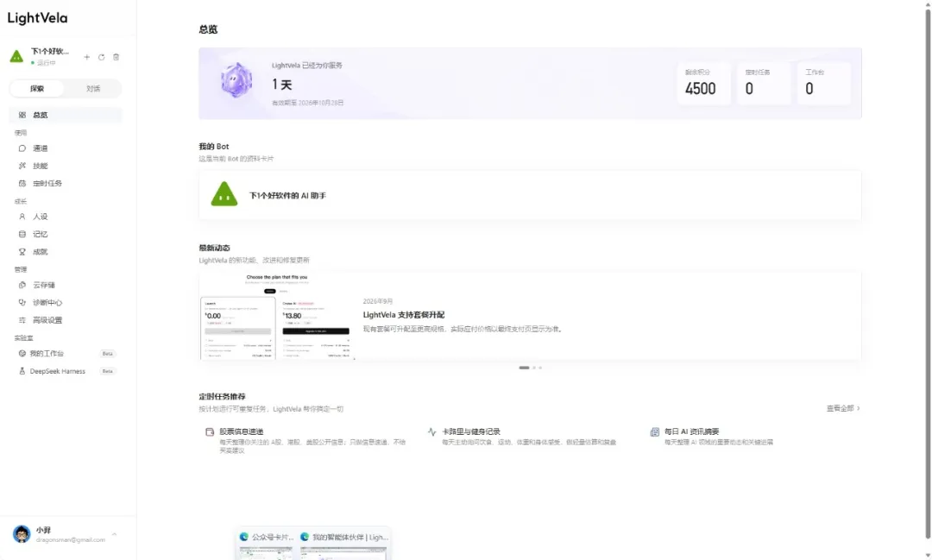
Task: Click the 最新动态 section heading
Action: click(214, 248)
